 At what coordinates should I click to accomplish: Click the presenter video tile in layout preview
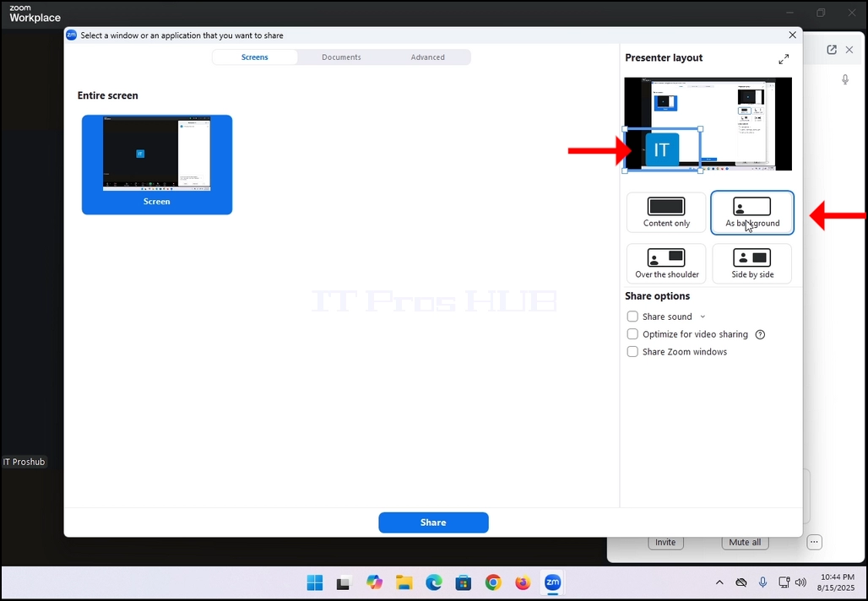coord(662,150)
